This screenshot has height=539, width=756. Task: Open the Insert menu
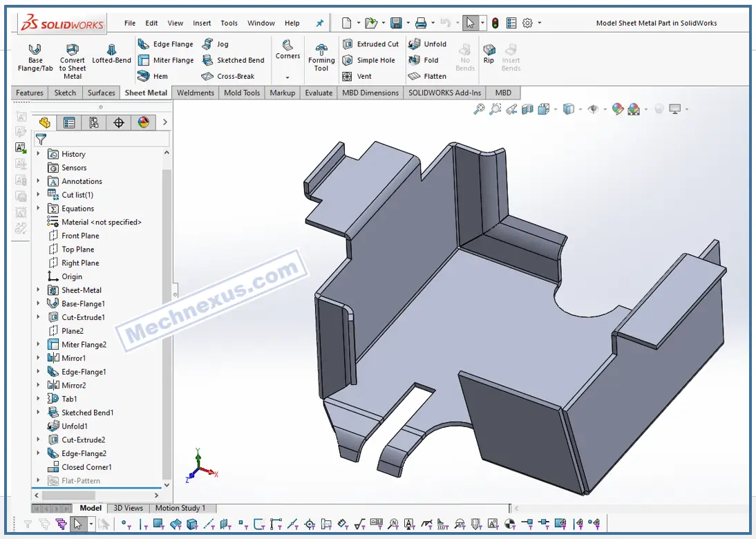pos(202,23)
